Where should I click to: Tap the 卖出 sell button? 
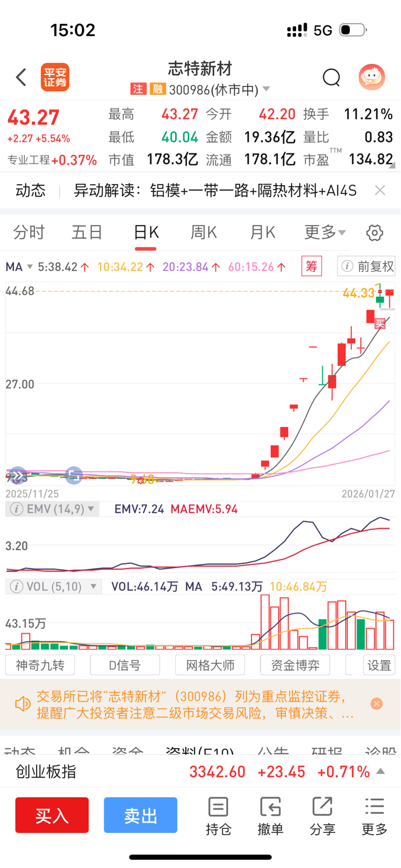click(141, 815)
